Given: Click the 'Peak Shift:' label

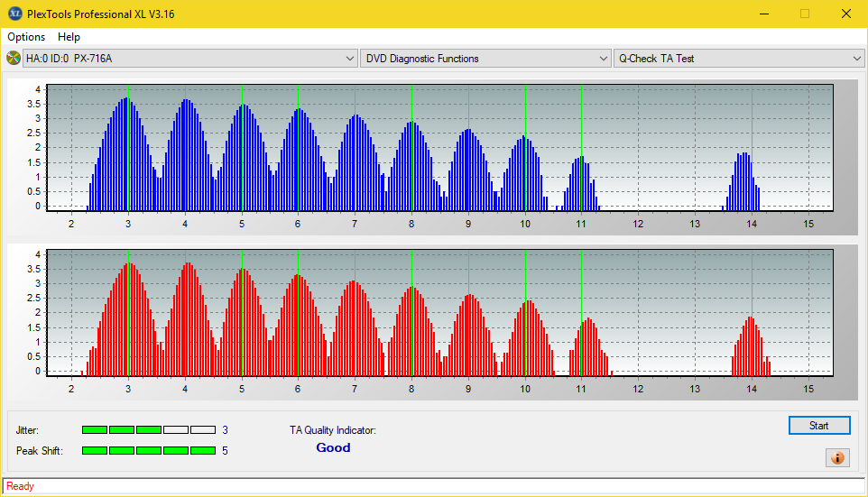Looking at the screenshot, I should (x=40, y=451).
